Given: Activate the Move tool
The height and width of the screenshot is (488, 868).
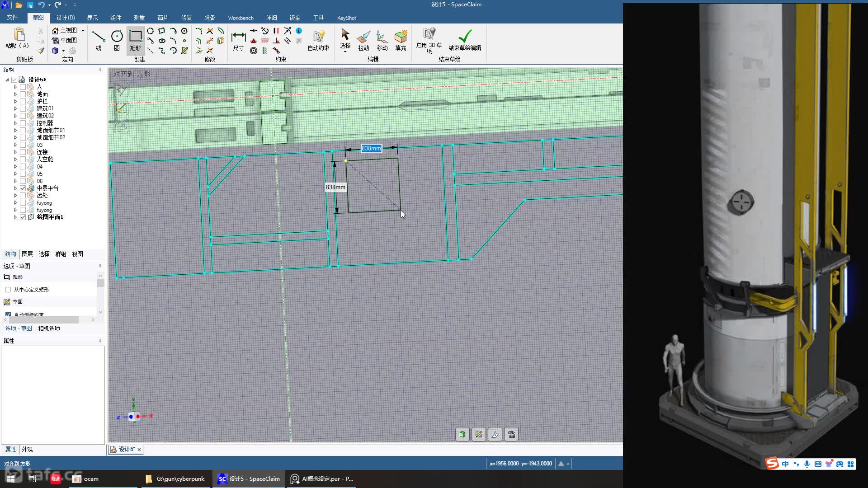Looking at the screenshot, I should coord(382,40).
